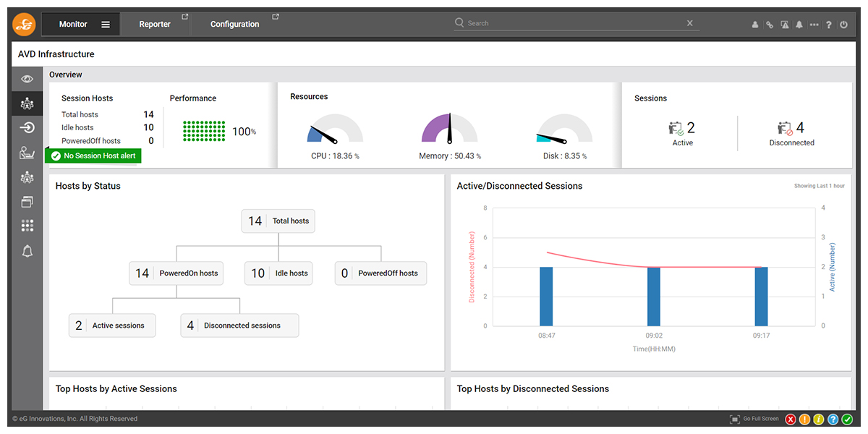Open the user profile icon in the top bar
The height and width of the screenshot is (434, 868).
(x=755, y=25)
